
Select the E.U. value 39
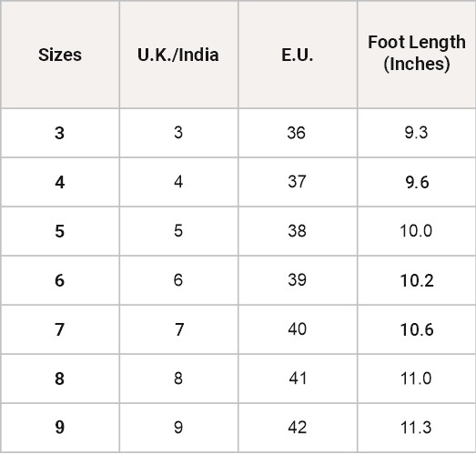click(297, 280)
